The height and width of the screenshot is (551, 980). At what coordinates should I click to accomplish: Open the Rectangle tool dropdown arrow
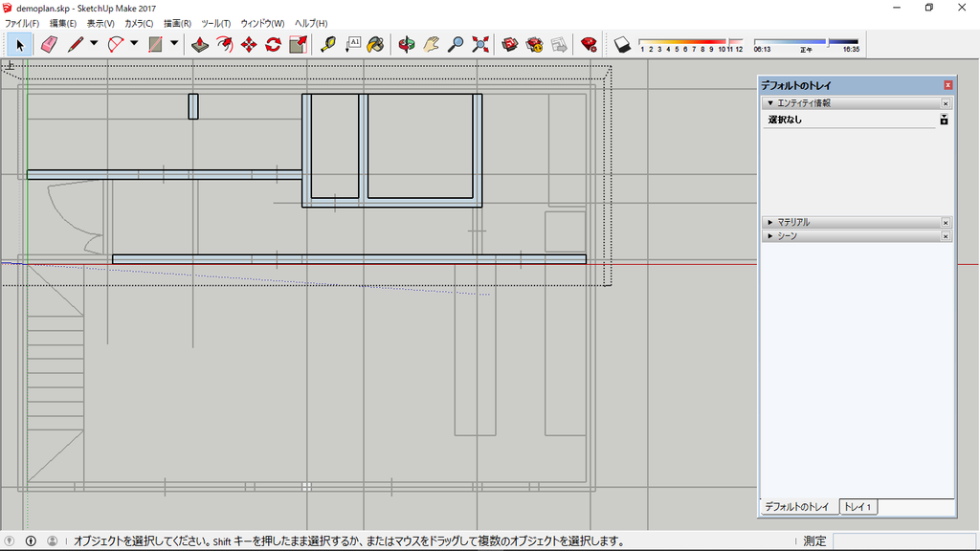click(174, 44)
